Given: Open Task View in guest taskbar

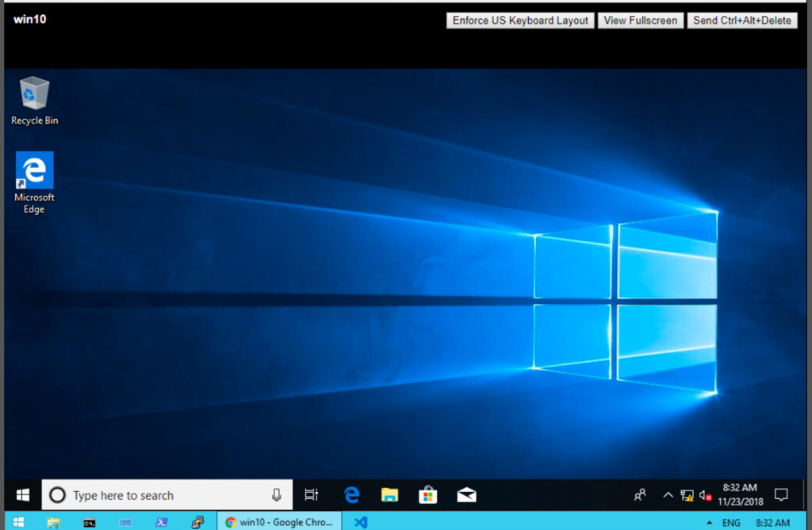Looking at the screenshot, I should (x=311, y=495).
